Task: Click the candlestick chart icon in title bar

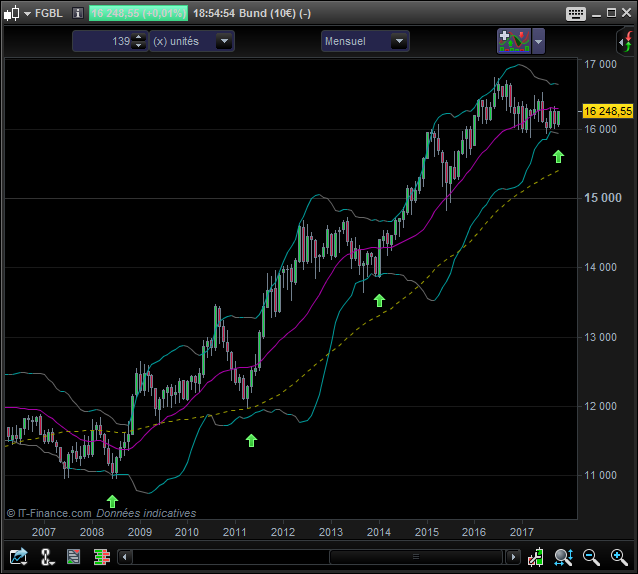Action: (x=11, y=13)
